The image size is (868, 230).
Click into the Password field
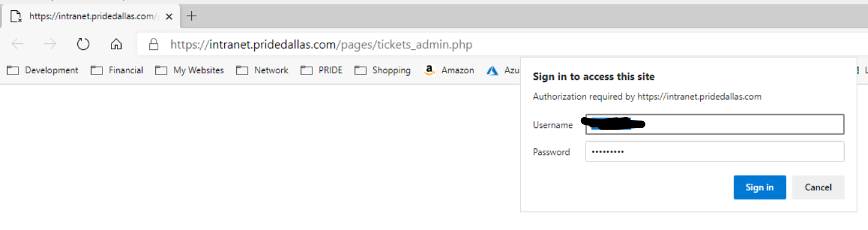click(x=715, y=152)
